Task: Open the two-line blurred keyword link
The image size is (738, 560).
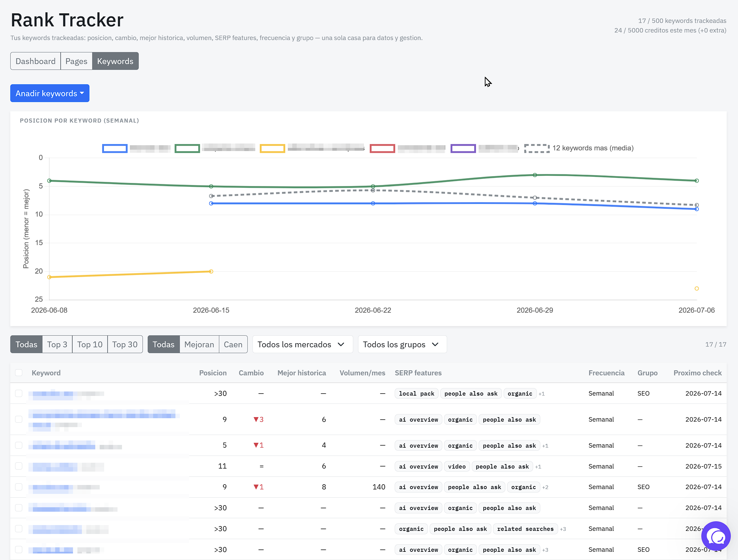Action: [104, 420]
